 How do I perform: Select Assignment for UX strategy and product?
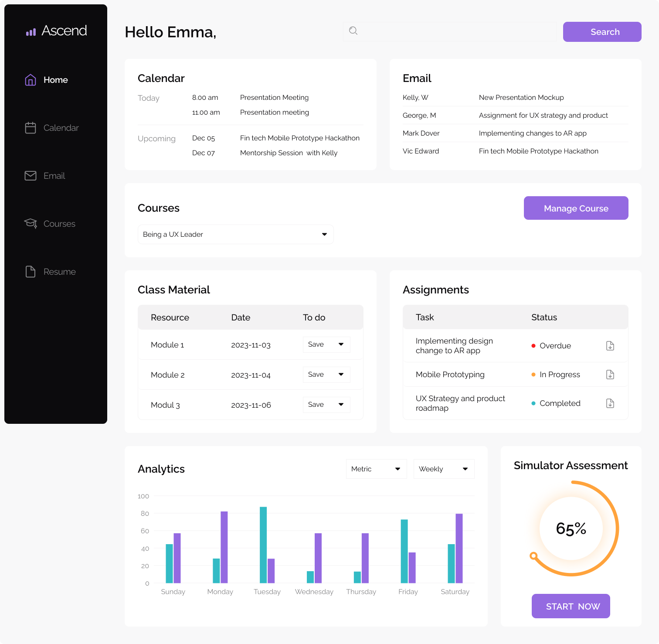[544, 115]
